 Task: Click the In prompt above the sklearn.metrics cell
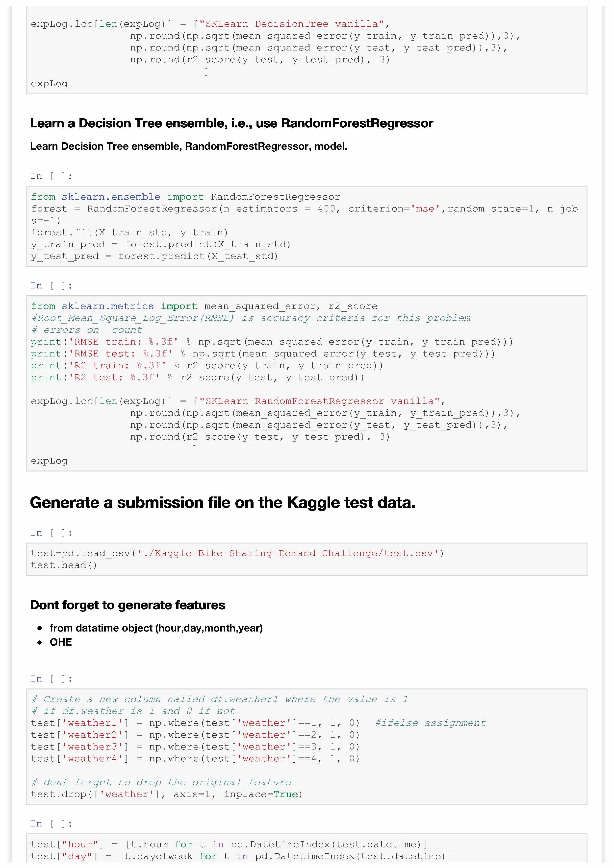(51, 286)
